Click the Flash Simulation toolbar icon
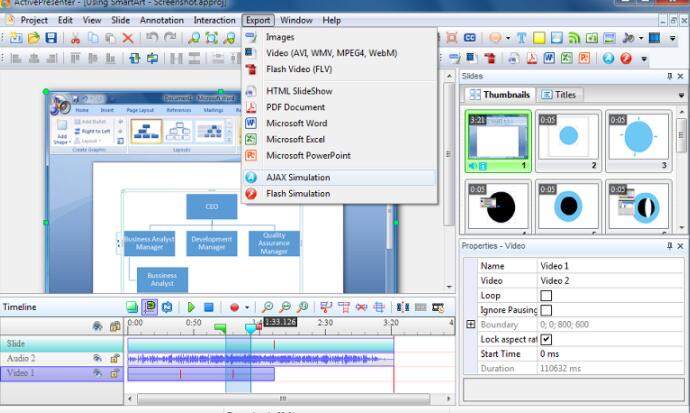This screenshot has width=690, height=413. 626,58
